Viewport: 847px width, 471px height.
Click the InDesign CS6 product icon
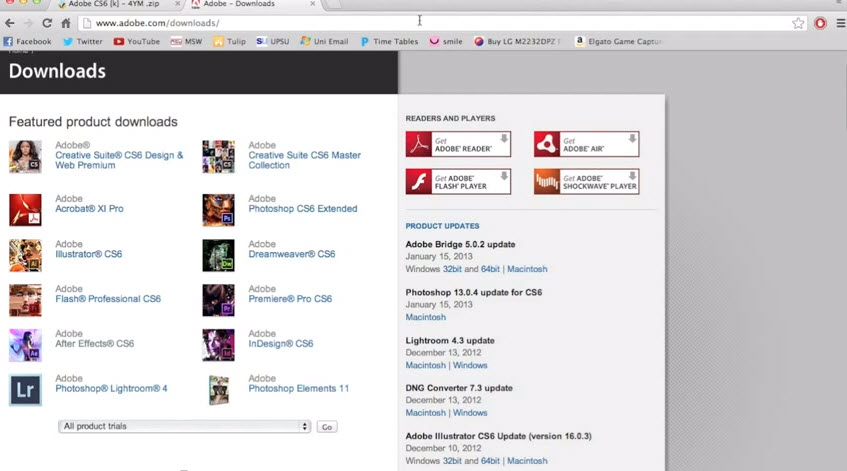click(219, 345)
